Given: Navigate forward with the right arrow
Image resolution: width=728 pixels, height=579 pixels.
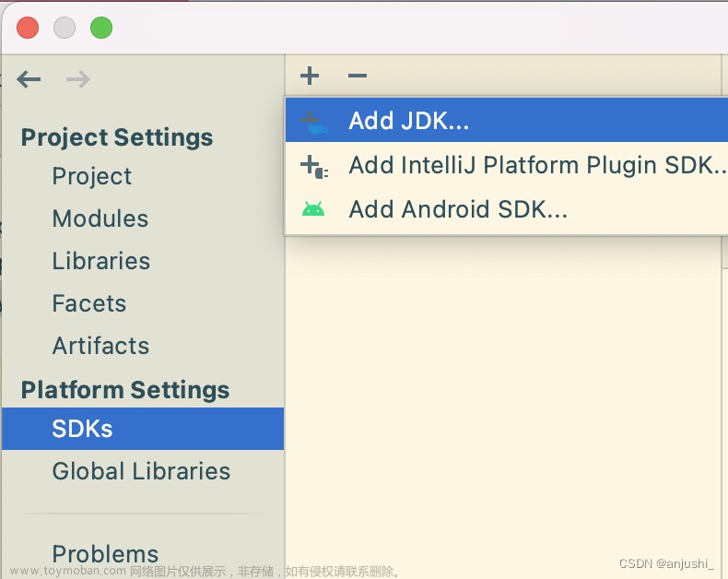Looking at the screenshot, I should click(x=78, y=79).
